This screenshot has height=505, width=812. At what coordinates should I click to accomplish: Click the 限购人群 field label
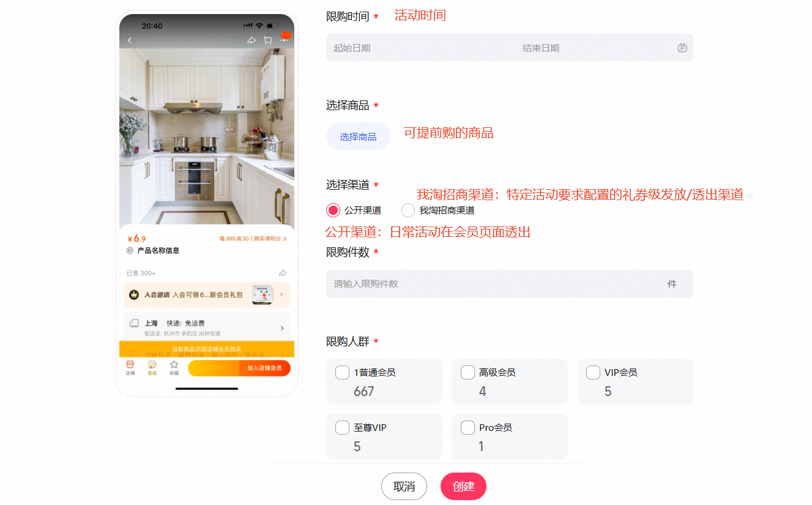(348, 342)
